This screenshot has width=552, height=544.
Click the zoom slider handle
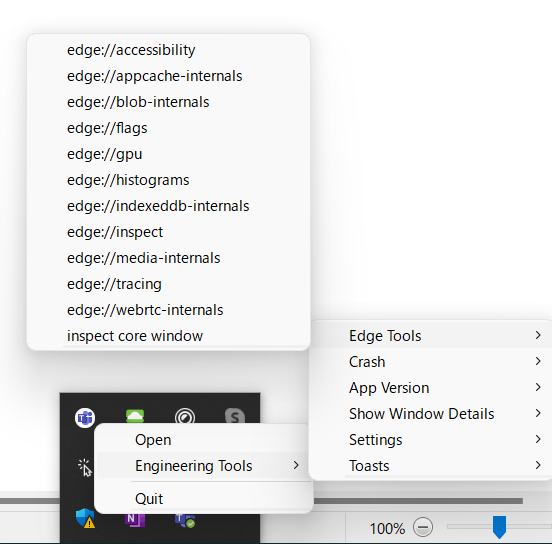499,527
